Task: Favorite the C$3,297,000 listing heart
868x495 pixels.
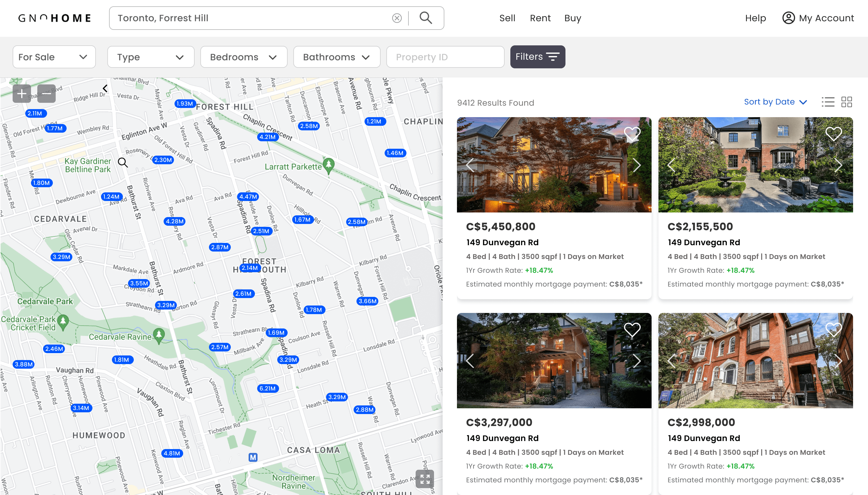Action: click(632, 329)
